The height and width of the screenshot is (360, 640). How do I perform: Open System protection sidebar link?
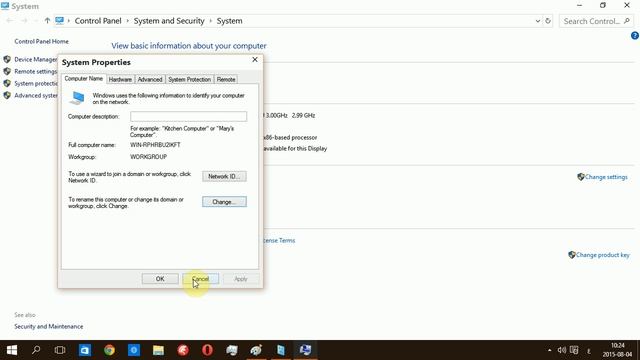point(36,83)
